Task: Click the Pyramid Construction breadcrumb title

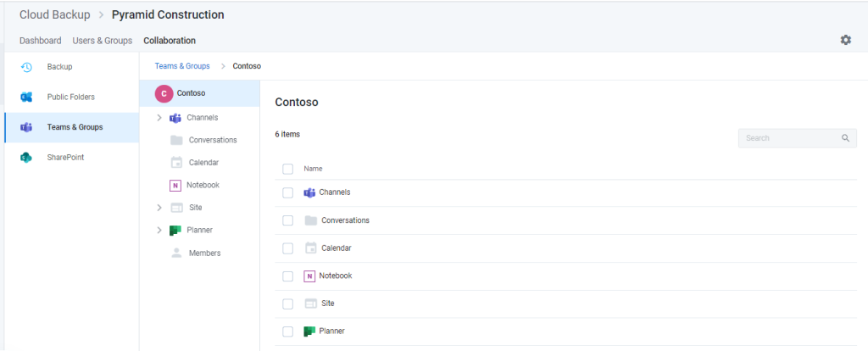Action: coord(169,15)
